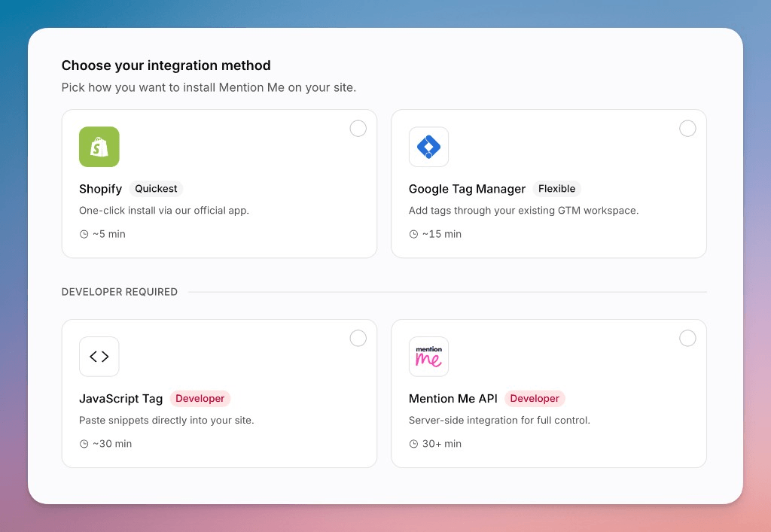
Task: Click the ~30 min time estimate
Action: click(112, 444)
